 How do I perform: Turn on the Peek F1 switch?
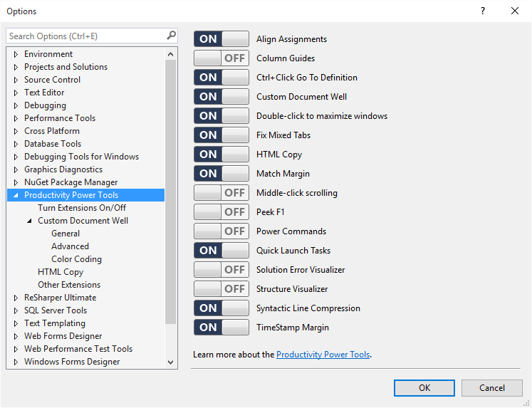[x=221, y=212]
